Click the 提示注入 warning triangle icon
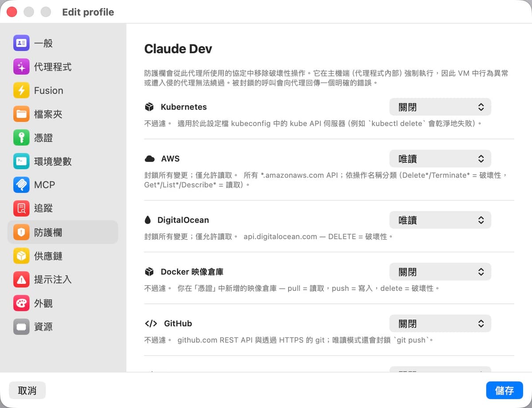532x408 pixels. click(21, 279)
